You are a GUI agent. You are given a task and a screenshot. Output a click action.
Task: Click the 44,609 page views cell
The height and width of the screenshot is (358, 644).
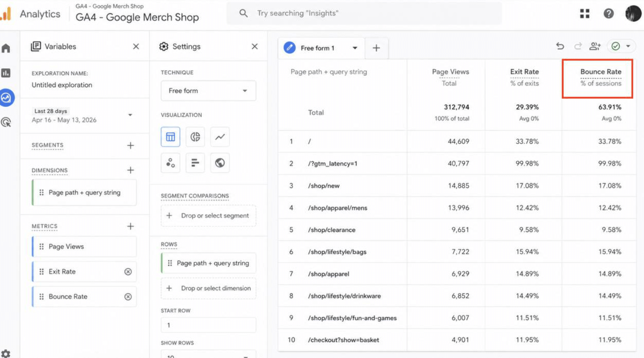point(458,142)
